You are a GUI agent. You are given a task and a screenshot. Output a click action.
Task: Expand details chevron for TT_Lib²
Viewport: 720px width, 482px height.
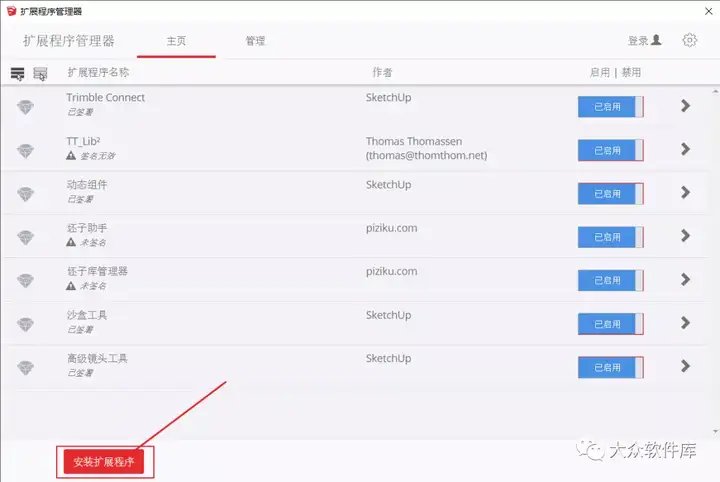pyautogui.click(x=686, y=149)
